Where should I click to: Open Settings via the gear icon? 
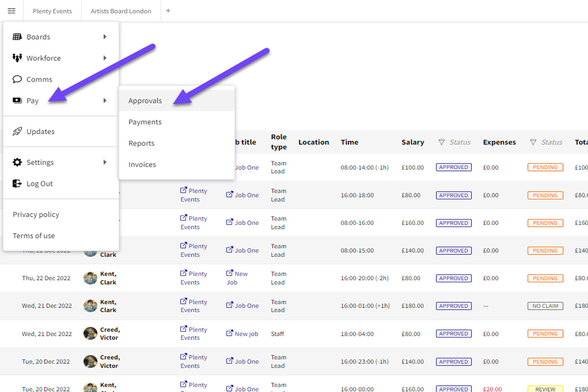(18, 162)
